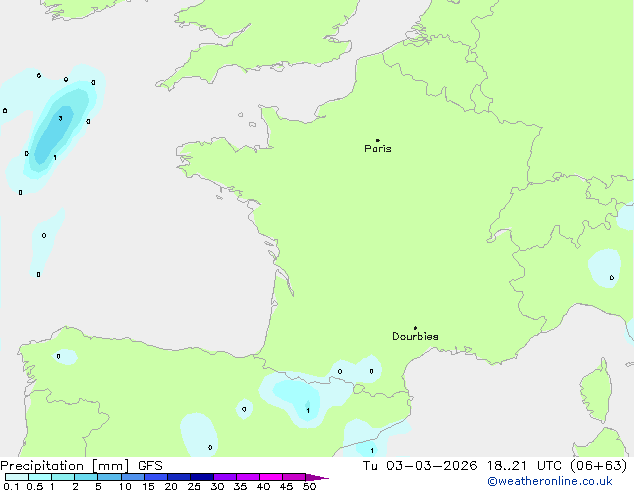Click the 'Precipitation [mm]' legend title

[65, 466]
